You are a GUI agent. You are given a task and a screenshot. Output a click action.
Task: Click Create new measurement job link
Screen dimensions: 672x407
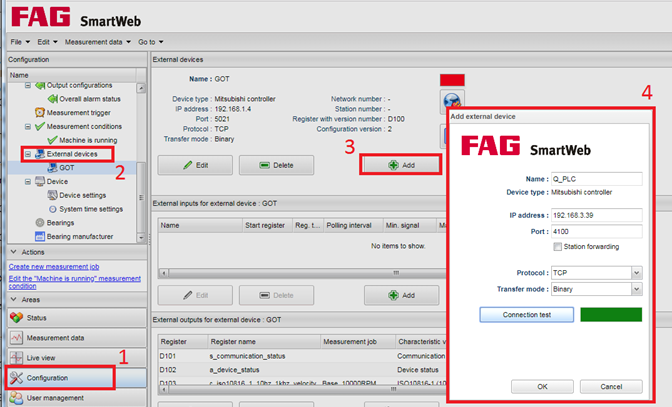click(x=54, y=266)
